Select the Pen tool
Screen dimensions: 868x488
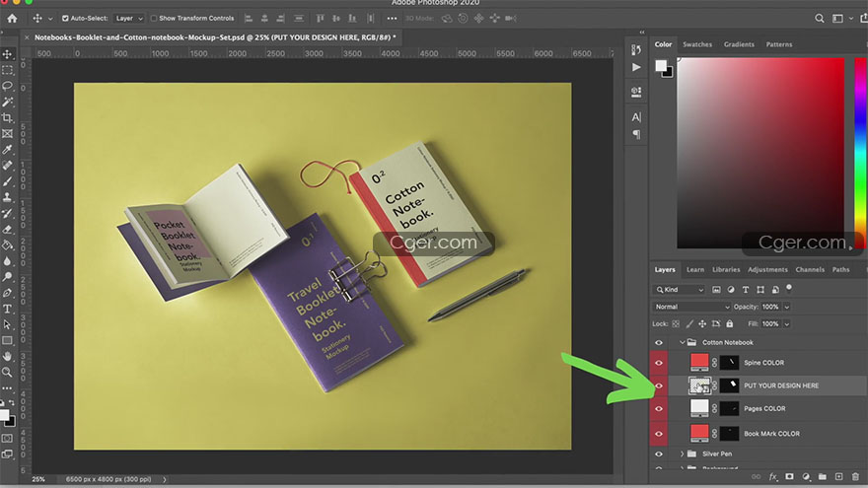8,293
